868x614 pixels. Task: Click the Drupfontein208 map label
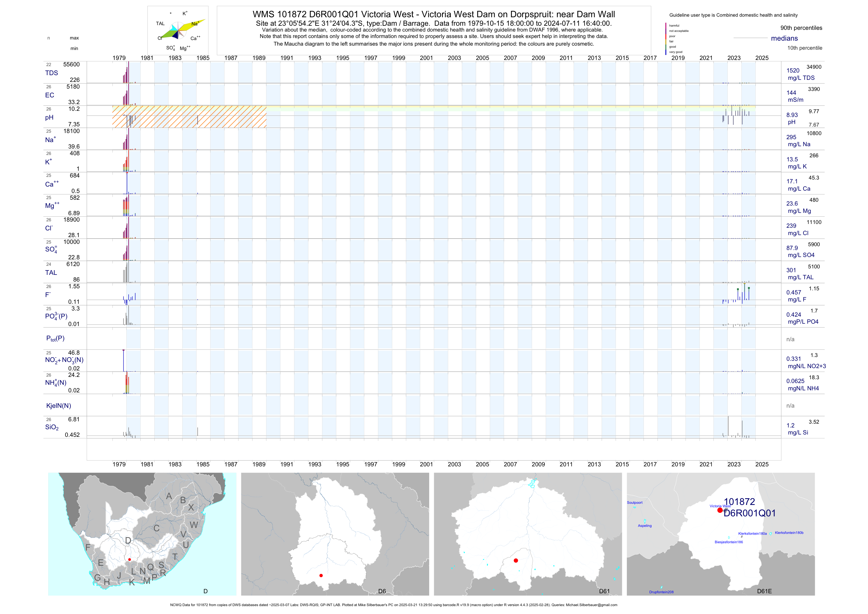click(x=661, y=592)
